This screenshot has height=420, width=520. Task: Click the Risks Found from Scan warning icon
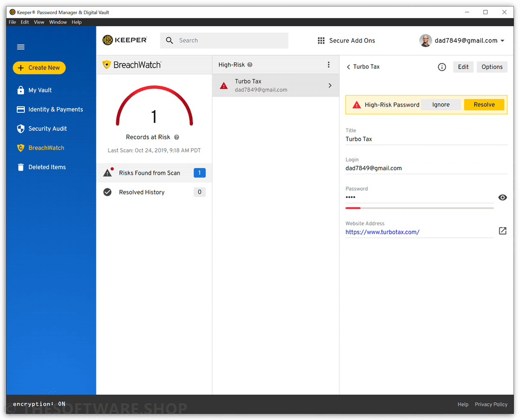108,172
